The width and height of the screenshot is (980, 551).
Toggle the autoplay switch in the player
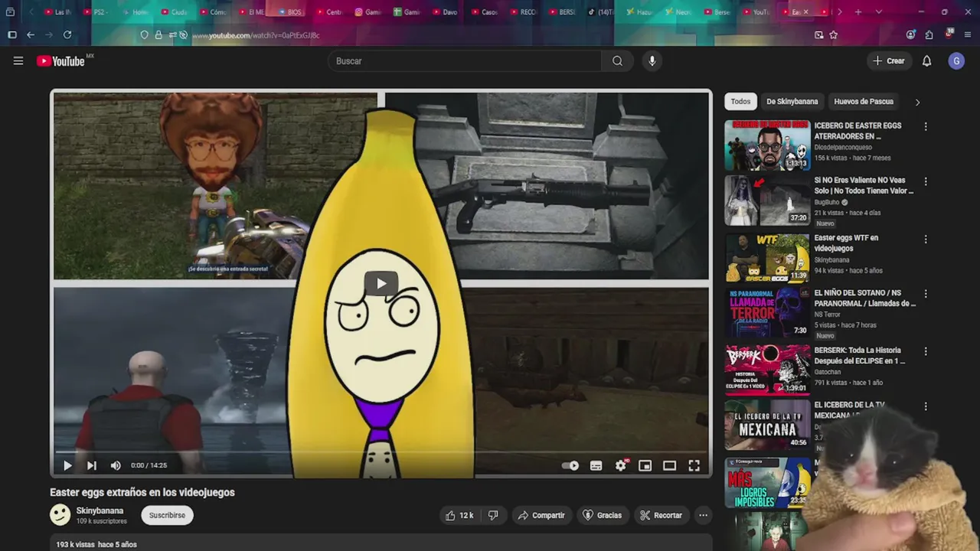(x=570, y=465)
